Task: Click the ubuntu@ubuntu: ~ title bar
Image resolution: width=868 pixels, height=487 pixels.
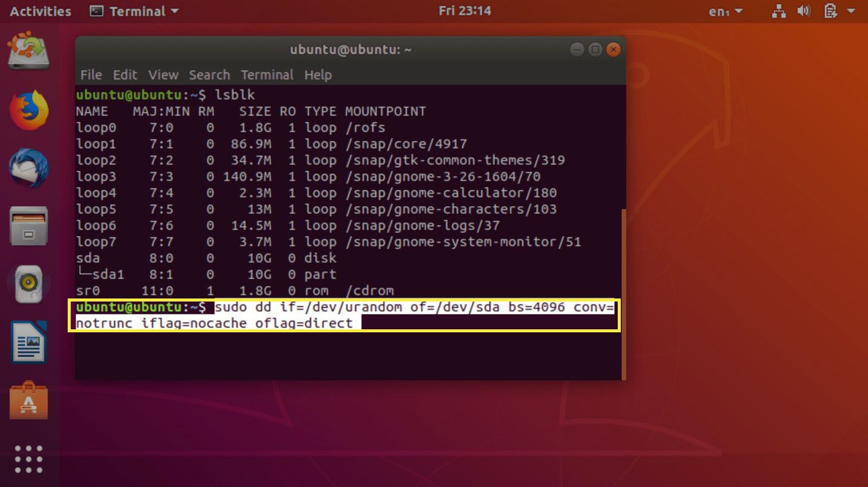Action: coord(351,50)
